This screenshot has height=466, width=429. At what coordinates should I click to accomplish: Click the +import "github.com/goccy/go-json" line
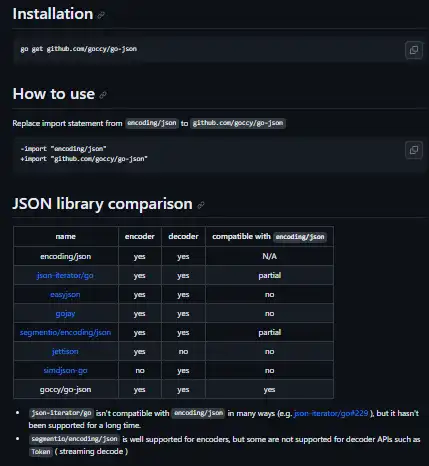click(84, 159)
